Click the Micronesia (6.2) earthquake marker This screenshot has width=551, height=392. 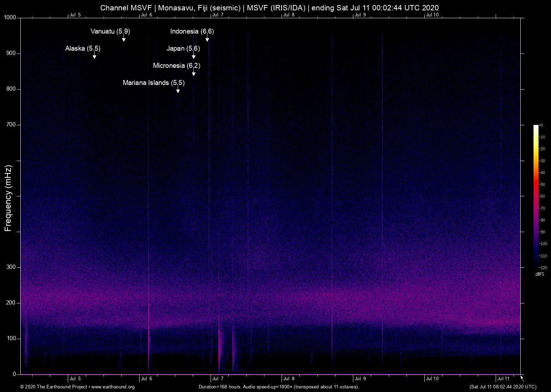[x=194, y=73]
